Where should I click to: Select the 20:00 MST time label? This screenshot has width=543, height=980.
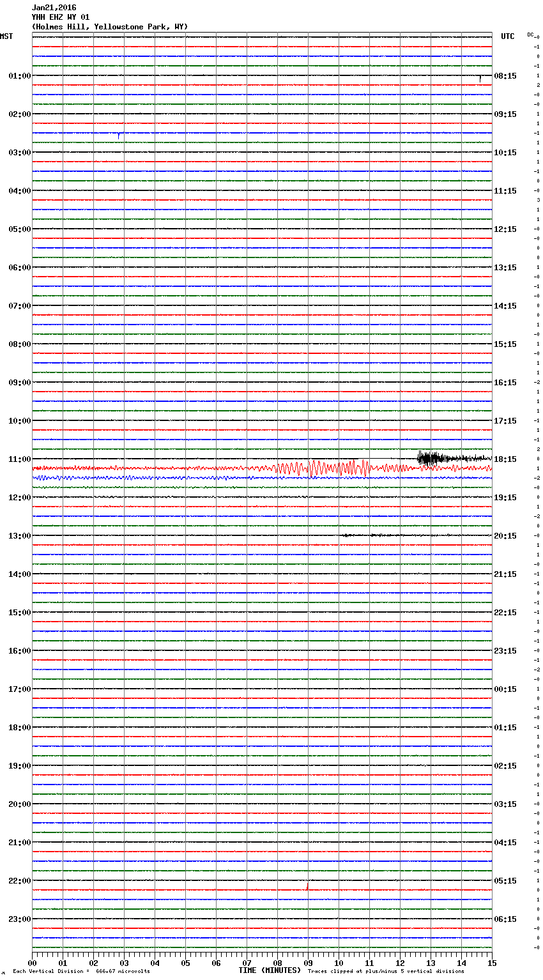coord(20,804)
